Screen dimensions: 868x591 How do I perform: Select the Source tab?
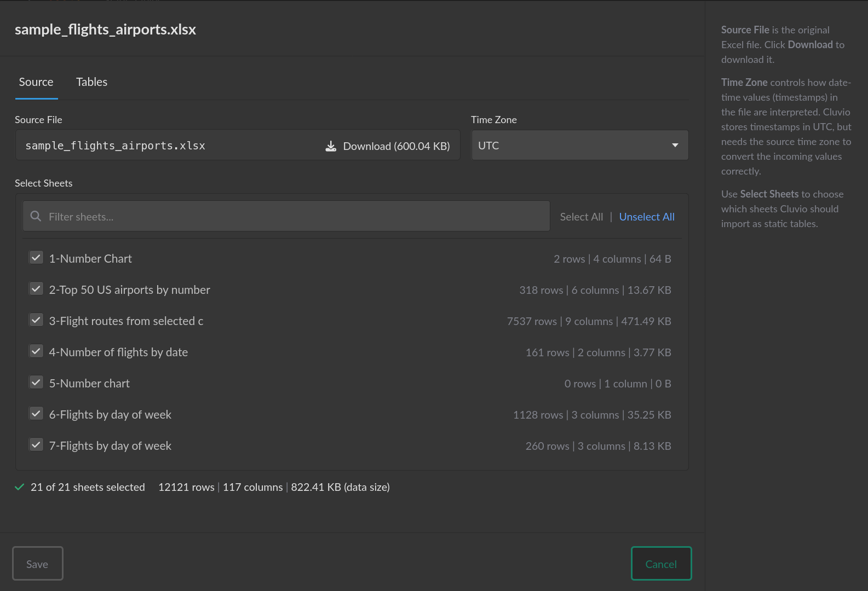(x=36, y=82)
